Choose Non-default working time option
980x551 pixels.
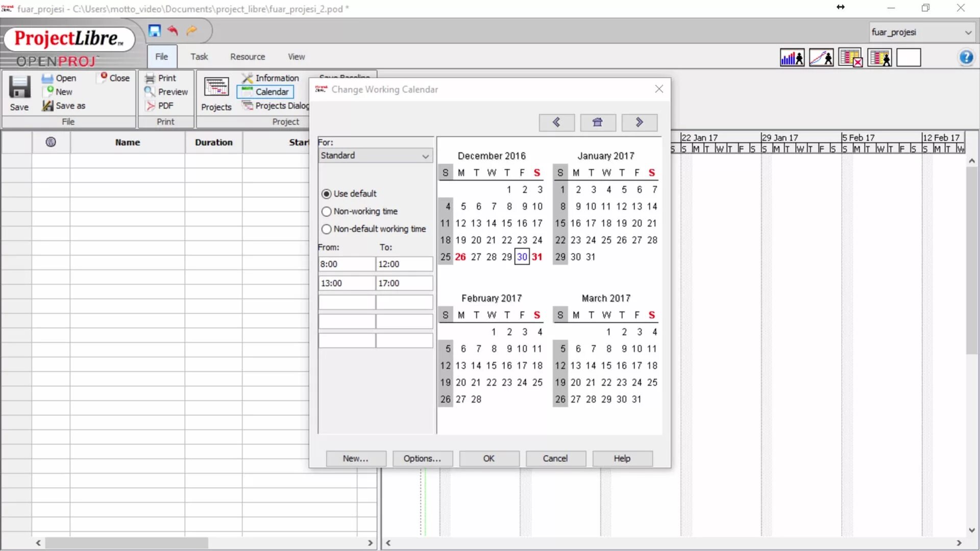327,229
